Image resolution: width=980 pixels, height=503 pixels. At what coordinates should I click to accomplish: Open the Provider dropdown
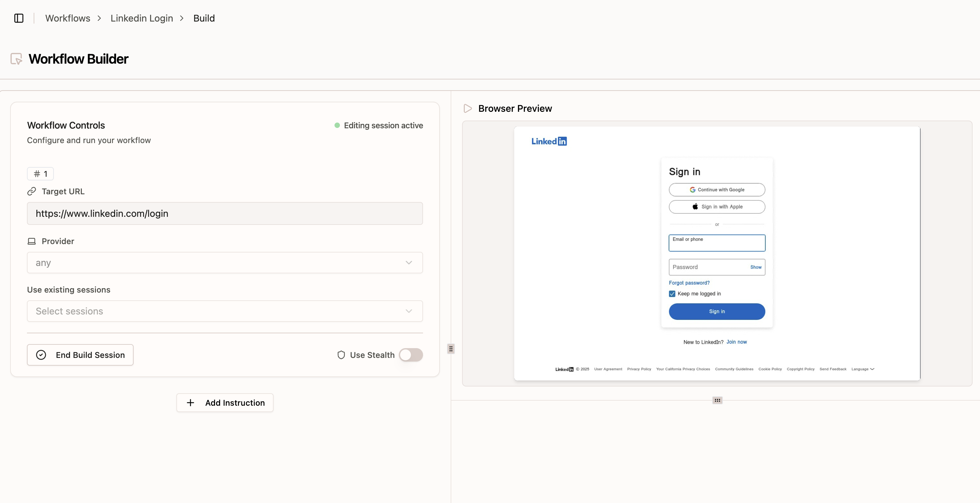click(224, 263)
